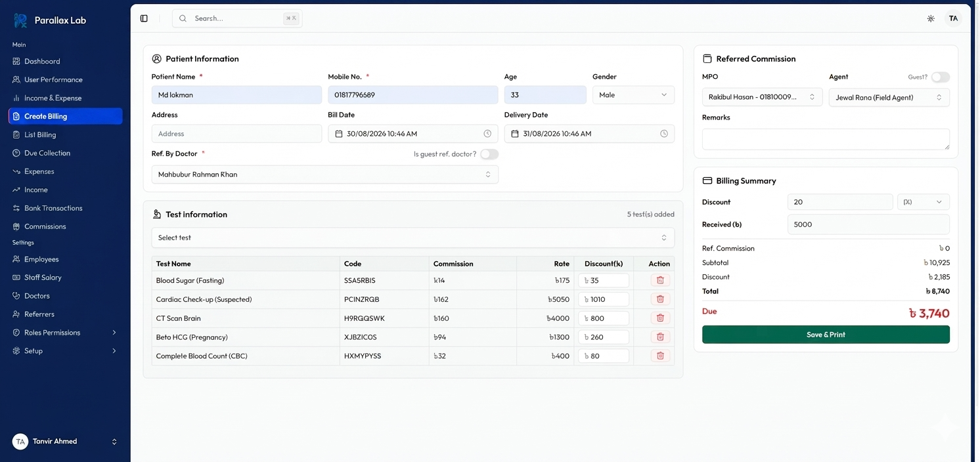The height and width of the screenshot is (462, 980).
Task: Delete the Blood Sugar (Fasting) test row
Action: pyautogui.click(x=660, y=280)
